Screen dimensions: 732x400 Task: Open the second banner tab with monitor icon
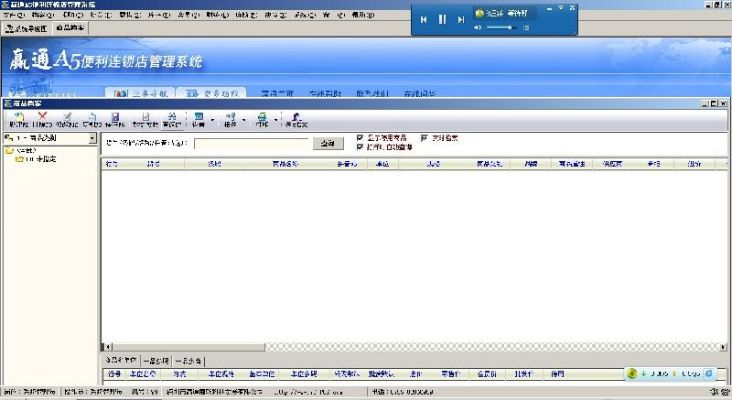(x=211, y=93)
